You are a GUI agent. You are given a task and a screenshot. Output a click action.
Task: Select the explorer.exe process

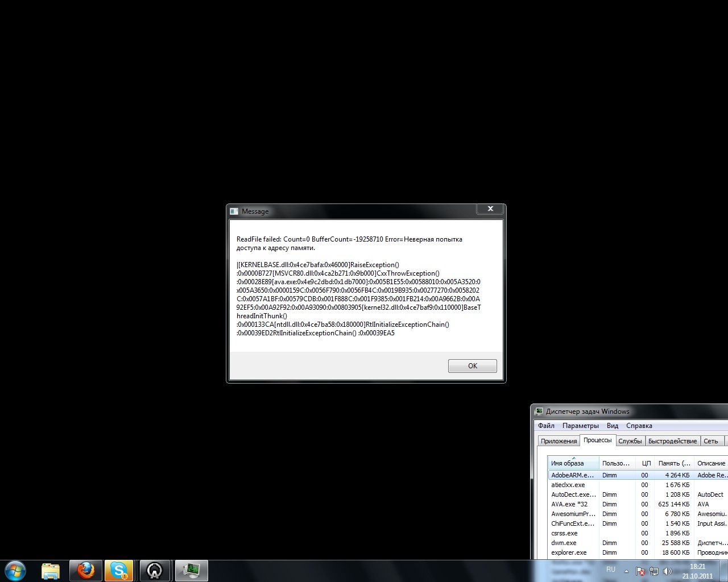click(638, 552)
